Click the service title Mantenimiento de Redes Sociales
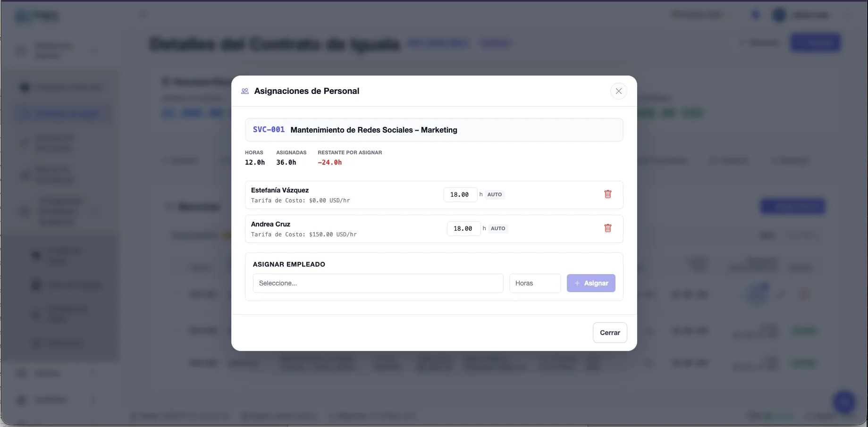Screen dimensions: 868x427 (374, 130)
